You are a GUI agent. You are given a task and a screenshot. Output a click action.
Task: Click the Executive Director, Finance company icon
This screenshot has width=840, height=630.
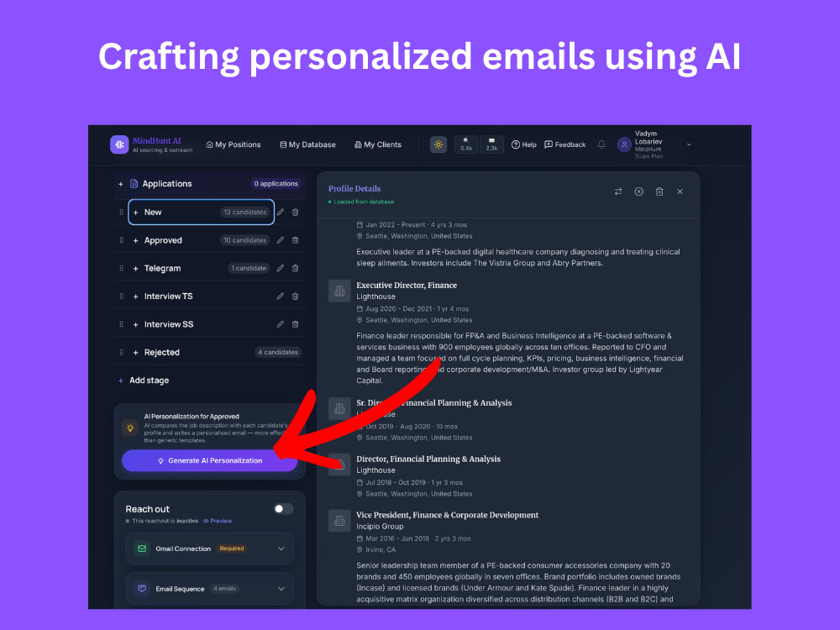point(339,291)
